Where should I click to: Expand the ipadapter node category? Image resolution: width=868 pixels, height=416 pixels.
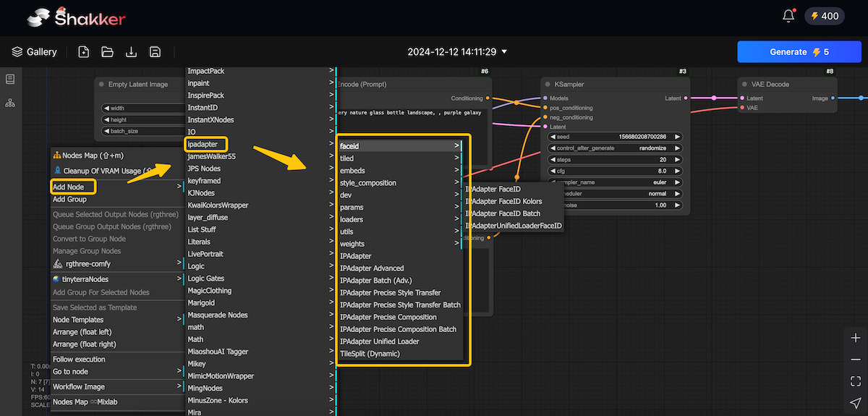(x=260, y=144)
